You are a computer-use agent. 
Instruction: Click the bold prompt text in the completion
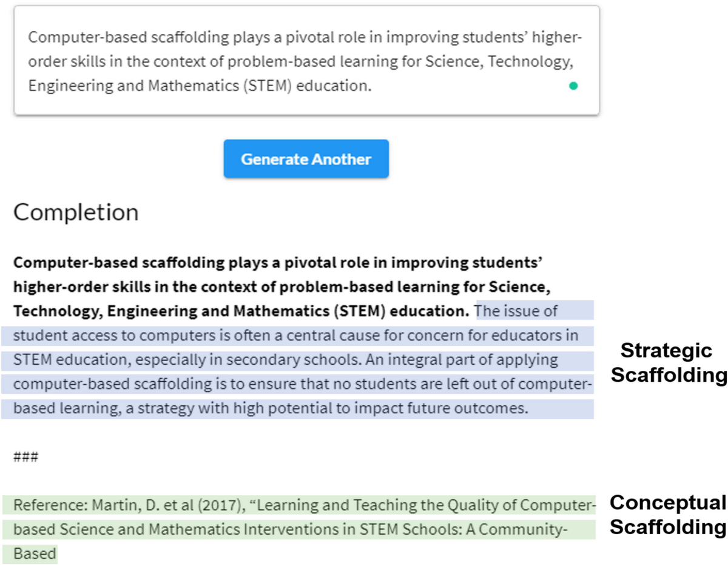(x=277, y=263)
